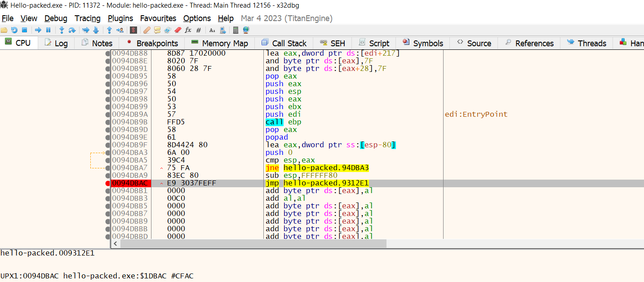Toggle breakpoint dot at 0094DB9E popad
The image size is (644, 282).
pyautogui.click(x=107, y=137)
